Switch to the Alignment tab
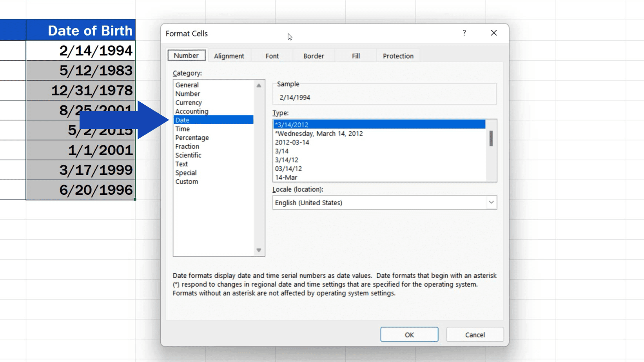The height and width of the screenshot is (362, 644). [229, 56]
